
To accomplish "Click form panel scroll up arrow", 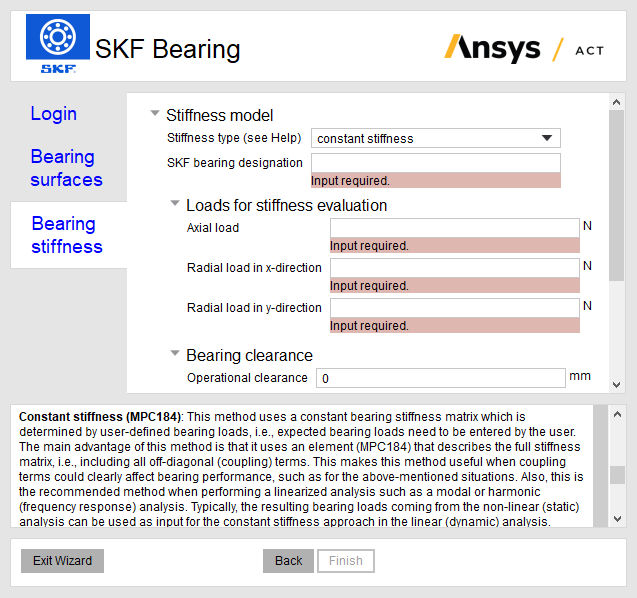I will point(616,102).
